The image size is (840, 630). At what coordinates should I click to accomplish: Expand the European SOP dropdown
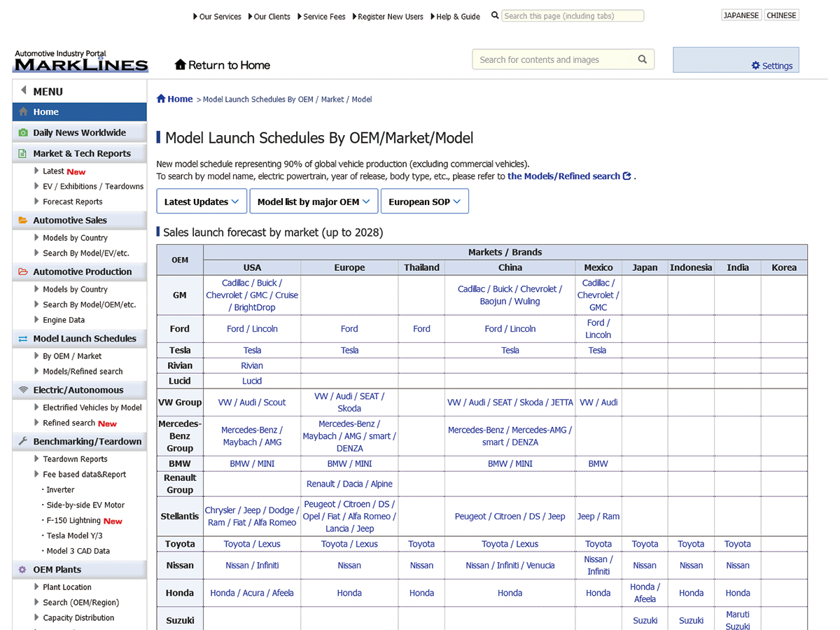click(424, 202)
